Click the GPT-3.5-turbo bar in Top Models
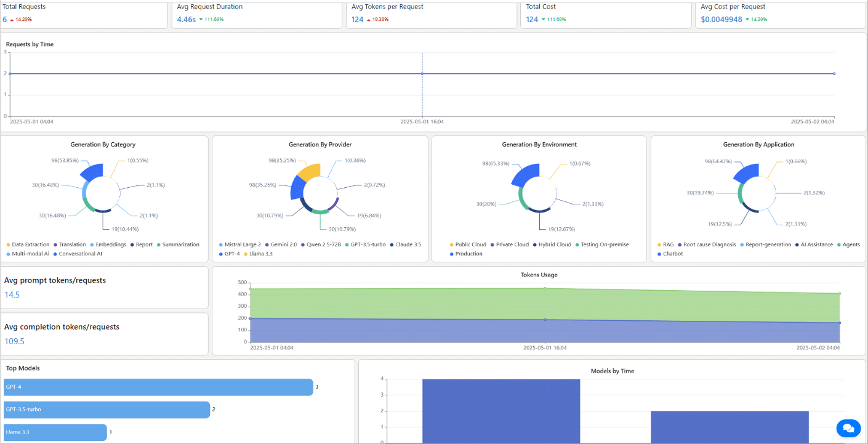The image size is (868, 444). (x=106, y=410)
